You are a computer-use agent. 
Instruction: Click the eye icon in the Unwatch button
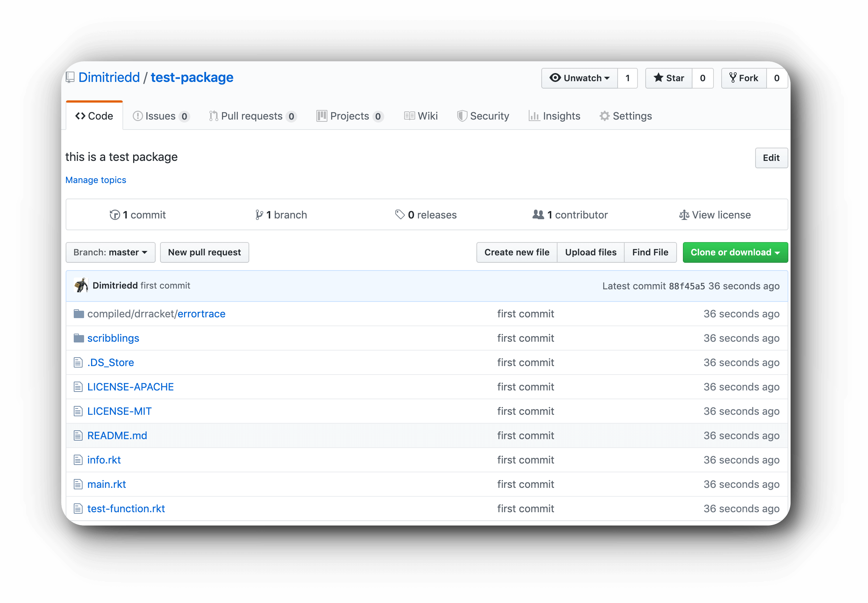coord(555,77)
